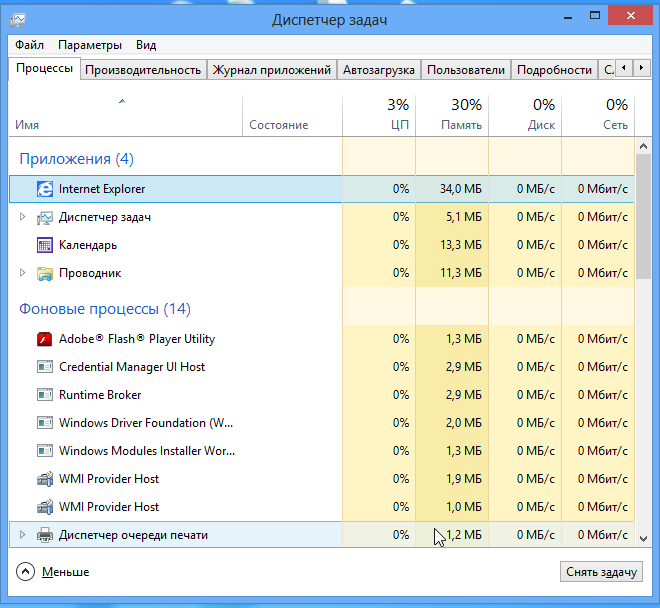Click the Adobe Flash Player Utility icon
The image size is (660, 608).
click(45, 339)
